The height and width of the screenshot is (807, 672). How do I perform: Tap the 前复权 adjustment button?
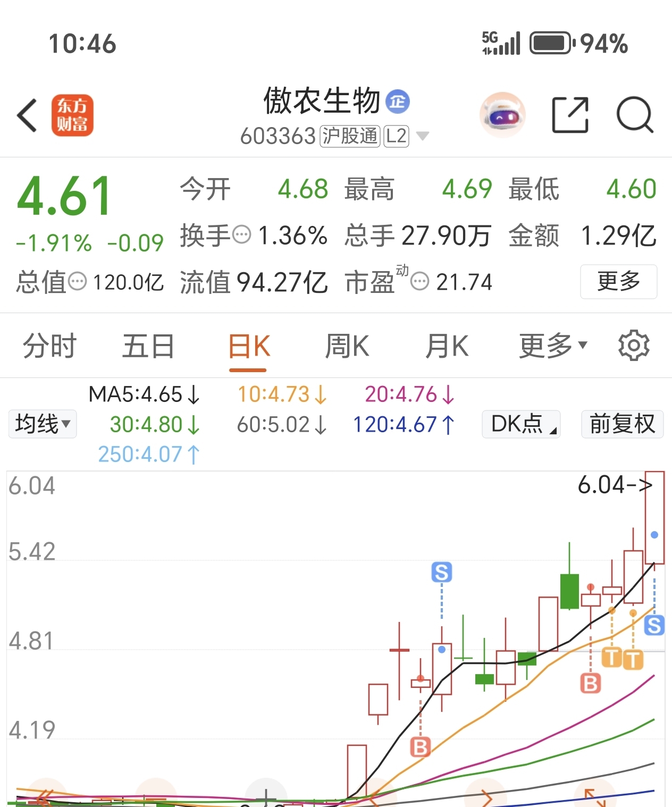pyautogui.click(x=622, y=424)
